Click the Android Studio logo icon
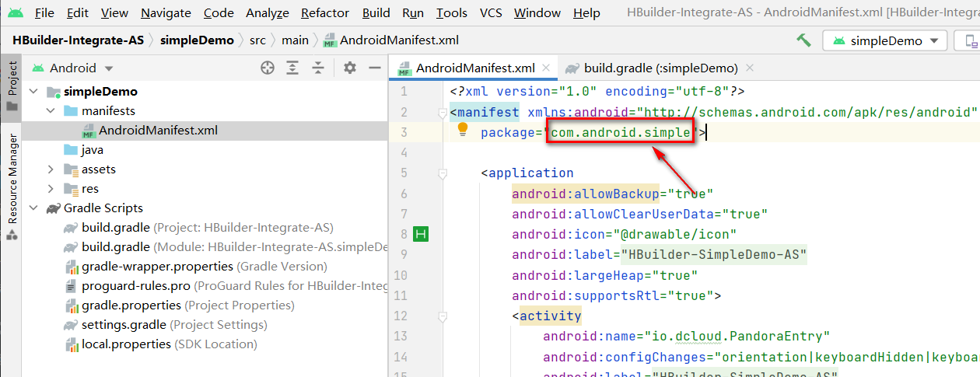The width and height of the screenshot is (980, 377). (x=16, y=13)
